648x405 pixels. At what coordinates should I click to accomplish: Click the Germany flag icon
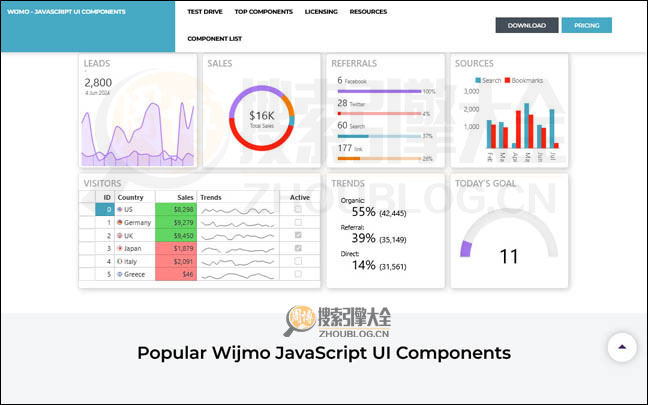coord(120,222)
